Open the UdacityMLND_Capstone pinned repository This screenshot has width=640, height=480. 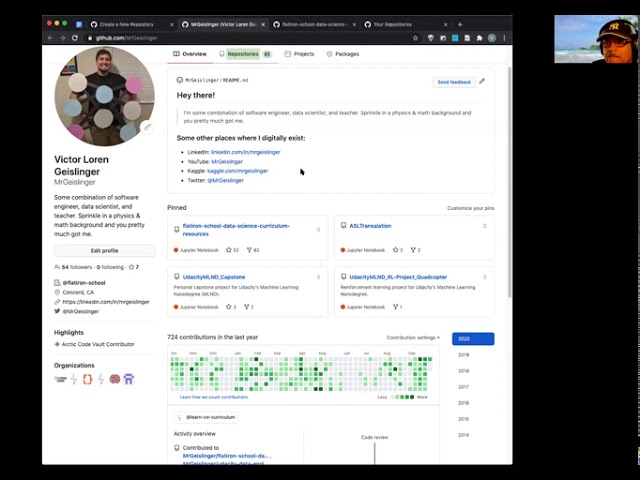coord(214,277)
